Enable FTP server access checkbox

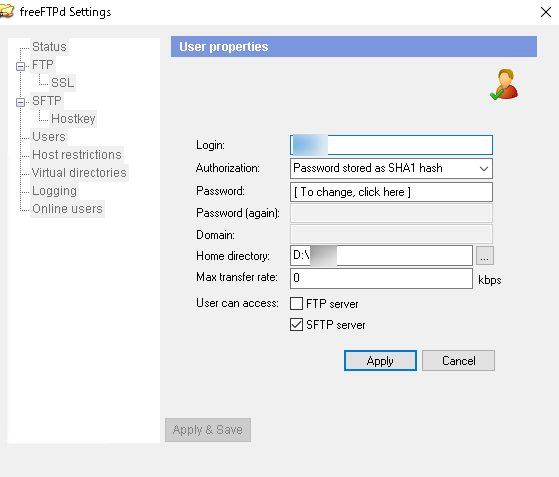[296, 304]
